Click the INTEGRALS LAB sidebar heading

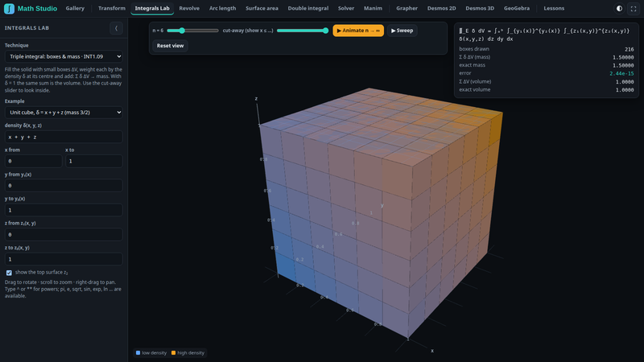coord(27,28)
